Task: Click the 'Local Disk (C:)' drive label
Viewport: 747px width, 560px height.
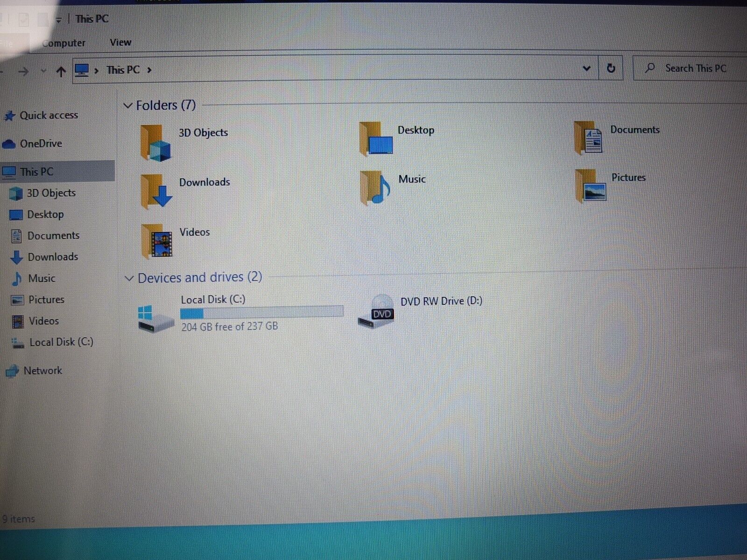Action: [x=213, y=300]
